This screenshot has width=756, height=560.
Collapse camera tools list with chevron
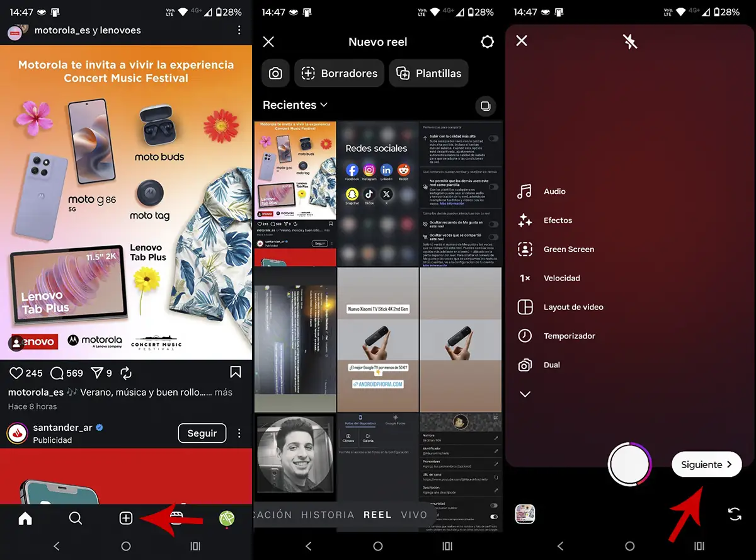(x=525, y=394)
